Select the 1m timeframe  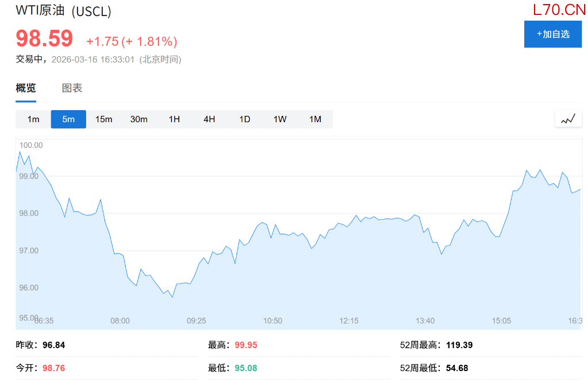(x=33, y=119)
